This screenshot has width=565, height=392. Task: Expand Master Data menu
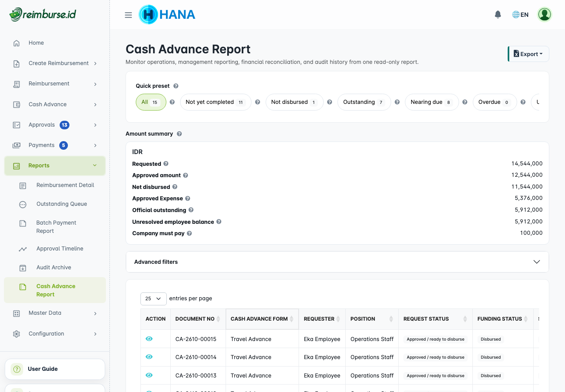(55, 313)
